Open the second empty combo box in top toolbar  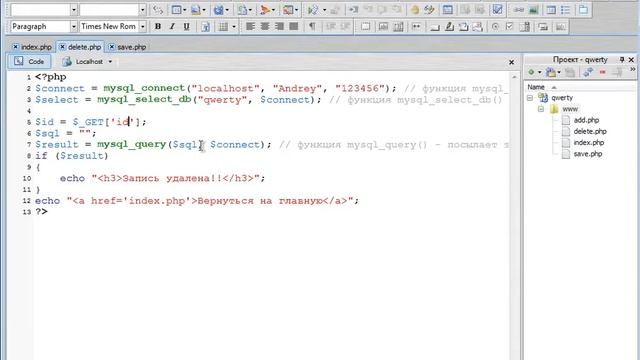pos(142,9)
